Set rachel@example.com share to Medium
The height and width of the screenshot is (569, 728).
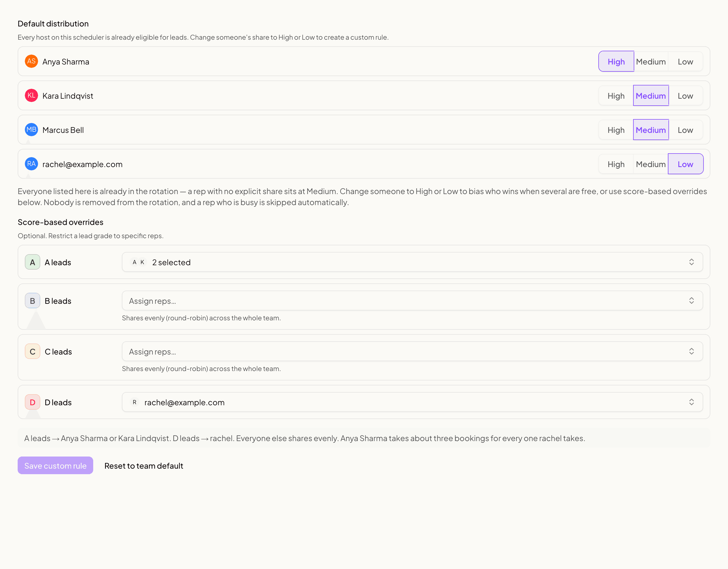pos(651,164)
